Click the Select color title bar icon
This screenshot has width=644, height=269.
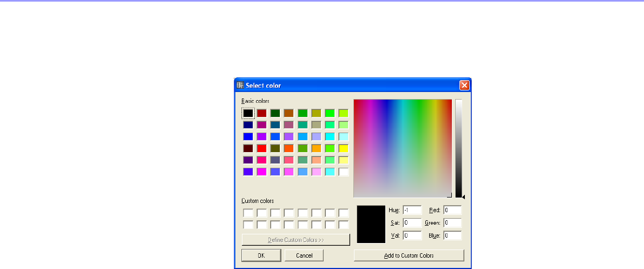[x=240, y=86]
